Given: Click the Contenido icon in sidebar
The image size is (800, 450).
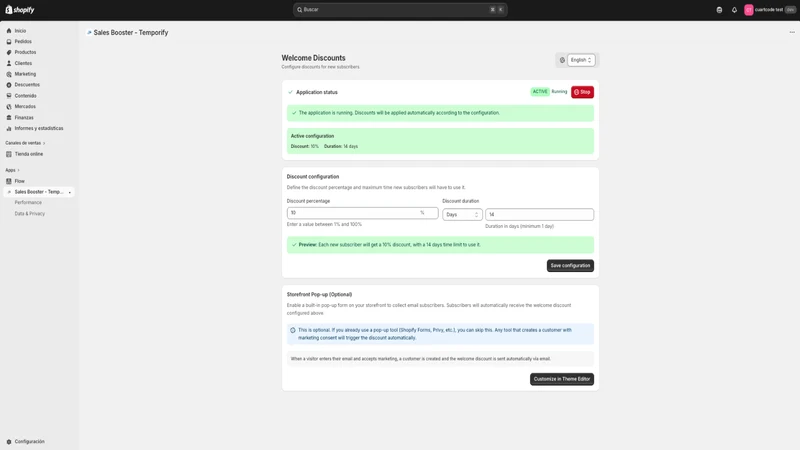Looking at the screenshot, I should tap(9, 95).
